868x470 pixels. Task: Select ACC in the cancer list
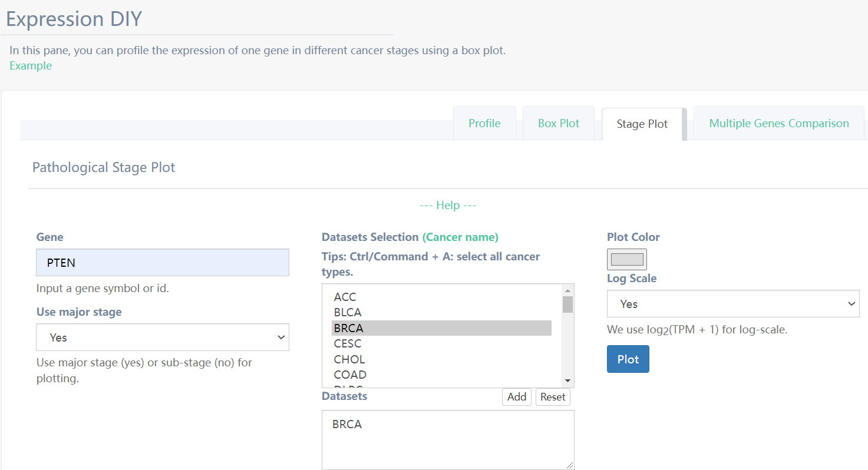click(345, 297)
